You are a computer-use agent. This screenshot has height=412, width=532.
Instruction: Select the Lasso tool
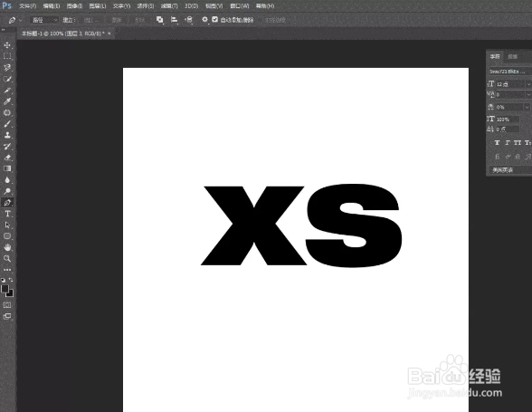click(7, 68)
